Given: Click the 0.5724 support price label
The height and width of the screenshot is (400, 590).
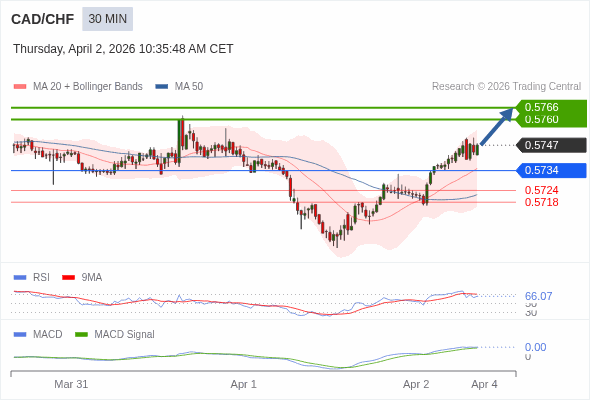Looking at the screenshot, I should 541,190.
